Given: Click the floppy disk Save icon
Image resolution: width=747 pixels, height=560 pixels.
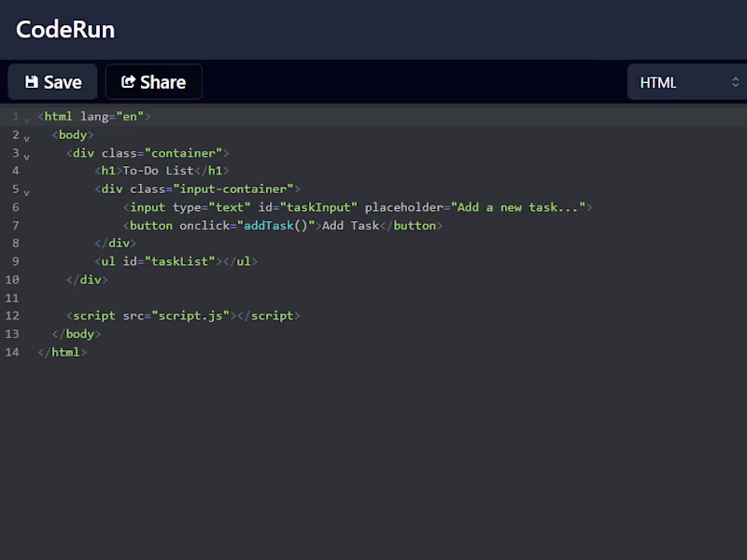Looking at the screenshot, I should [x=32, y=82].
